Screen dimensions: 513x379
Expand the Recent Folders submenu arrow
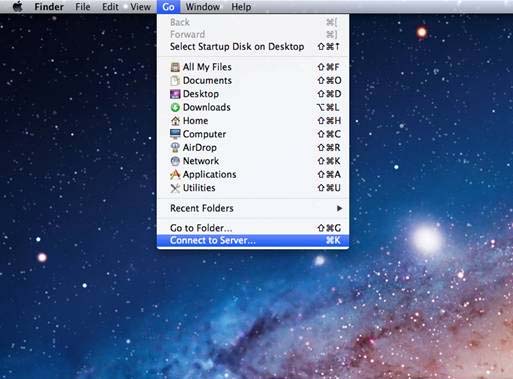339,208
